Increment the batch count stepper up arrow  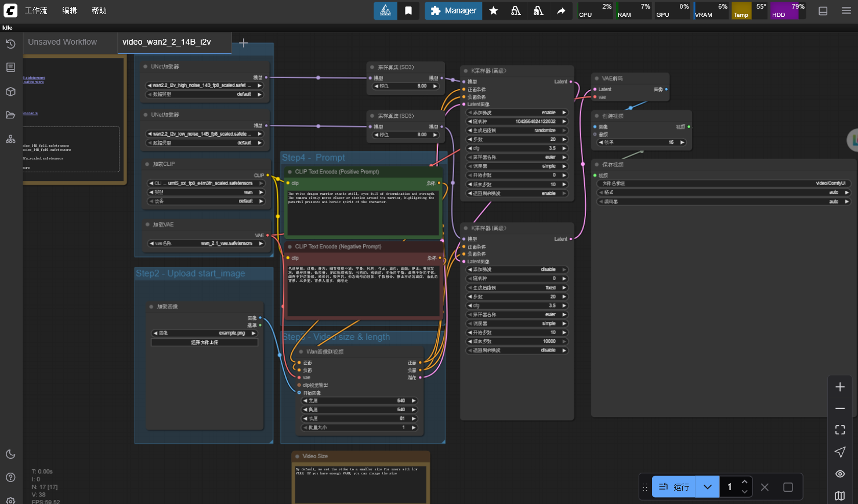coord(744,482)
